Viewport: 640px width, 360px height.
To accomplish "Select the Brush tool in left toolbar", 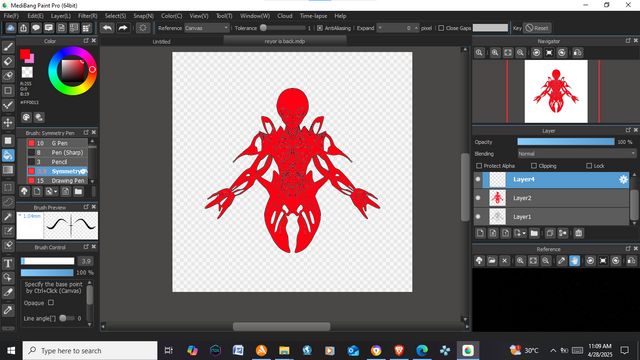I will click(x=8, y=47).
